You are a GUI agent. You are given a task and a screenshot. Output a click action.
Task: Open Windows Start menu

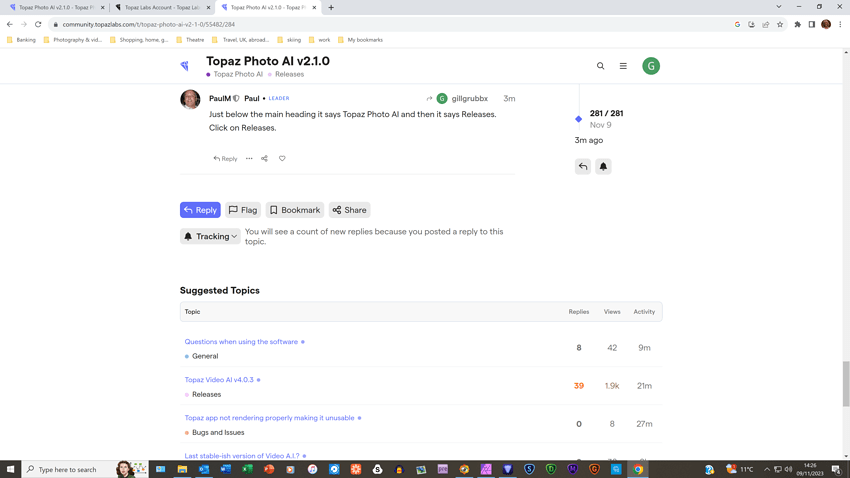pyautogui.click(x=10, y=469)
